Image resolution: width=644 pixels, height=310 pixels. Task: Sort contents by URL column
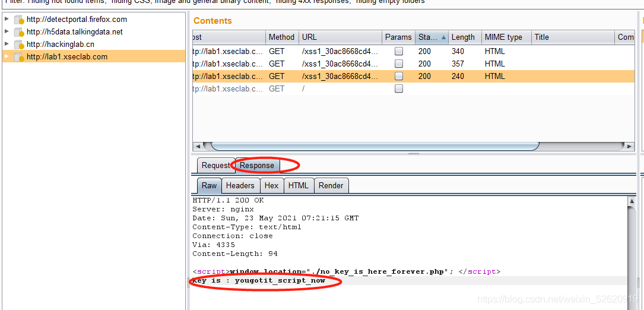tap(341, 37)
